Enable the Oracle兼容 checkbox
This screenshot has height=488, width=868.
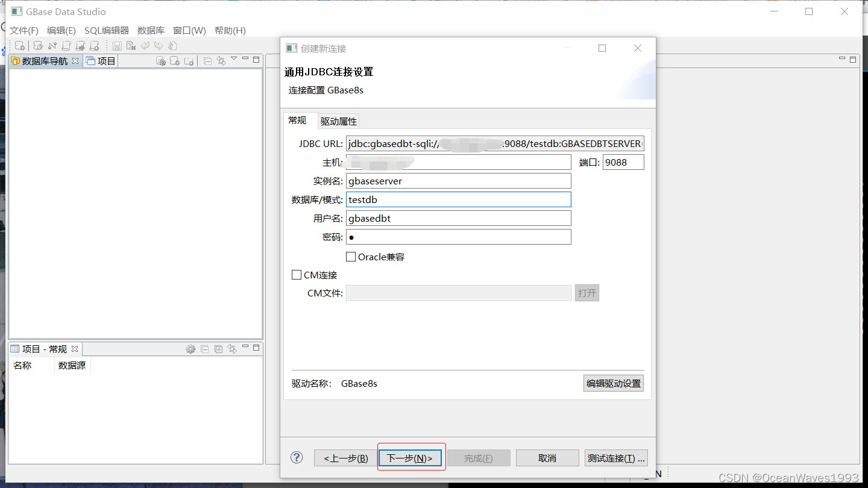(351, 257)
